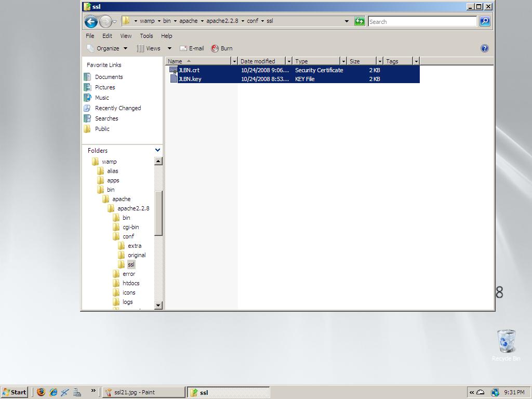Click the blue Help question mark icon

(x=484, y=48)
